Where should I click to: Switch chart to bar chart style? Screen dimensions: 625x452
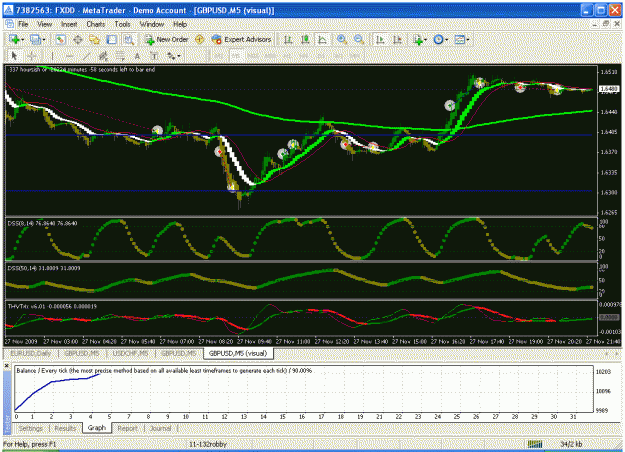pos(288,39)
